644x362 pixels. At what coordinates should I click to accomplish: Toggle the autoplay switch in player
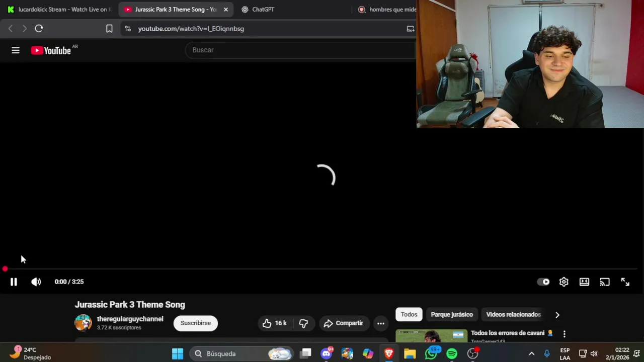click(x=543, y=282)
